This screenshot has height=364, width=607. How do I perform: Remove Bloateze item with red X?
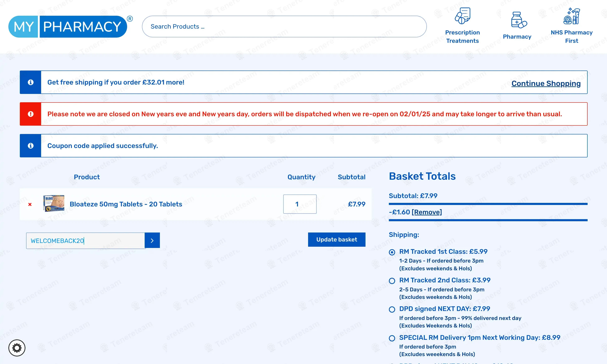pyautogui.click(x=30, y=204)
